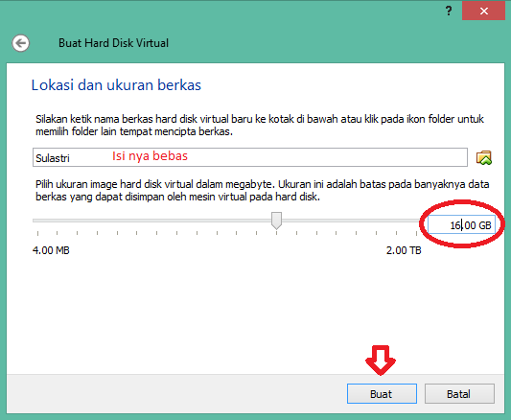Image resolution: width=511 pixels, height=420 pixels.
Task: Click the 16.00 GB size input box
Action: click(461, 224)
